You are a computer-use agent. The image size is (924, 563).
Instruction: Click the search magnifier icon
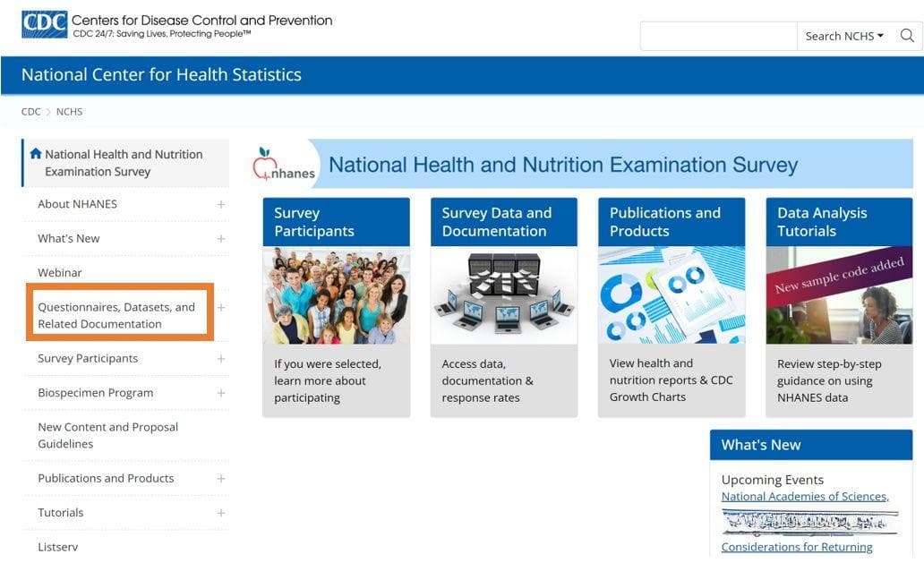pyautogui.click(x=907, y=36)
